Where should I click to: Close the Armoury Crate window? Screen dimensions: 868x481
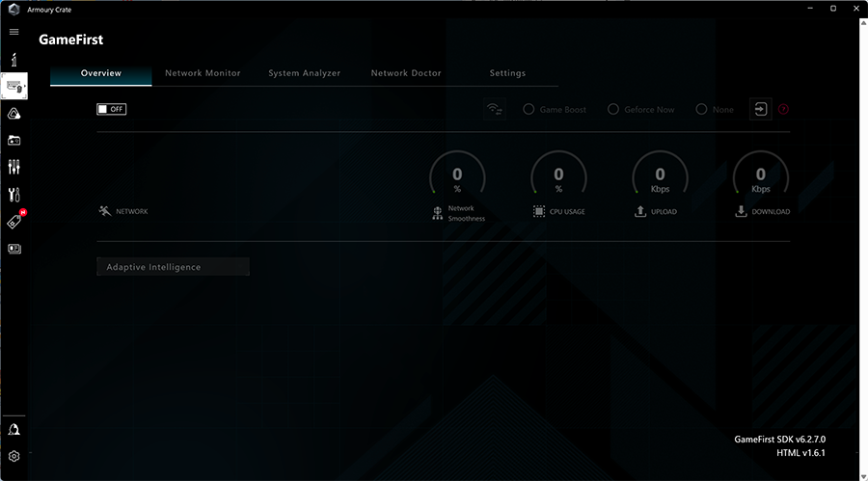tap(855, 9)
